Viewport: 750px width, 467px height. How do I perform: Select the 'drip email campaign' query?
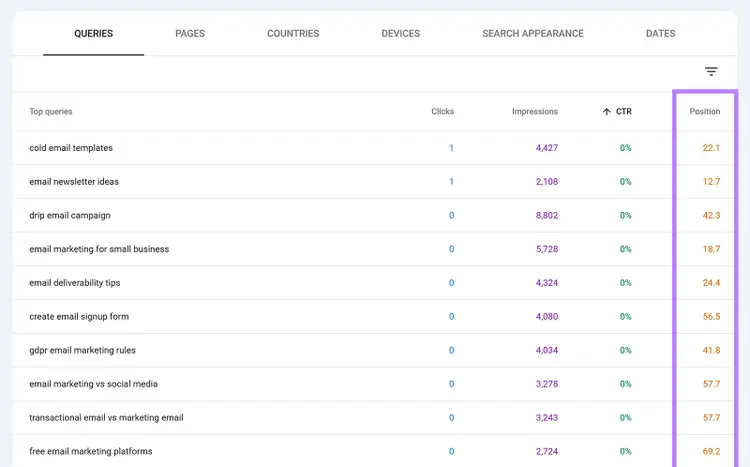(x=70, y=215)
